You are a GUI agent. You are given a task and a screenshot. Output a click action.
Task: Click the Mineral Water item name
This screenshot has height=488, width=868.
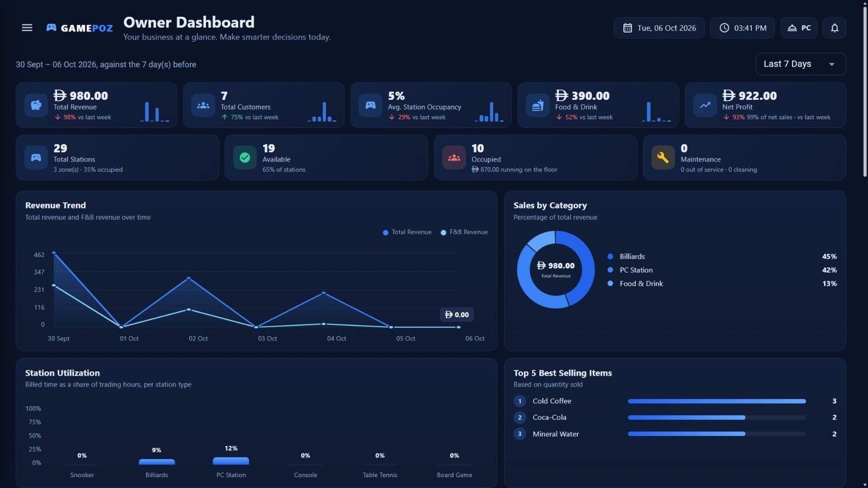tap(556, 434)
